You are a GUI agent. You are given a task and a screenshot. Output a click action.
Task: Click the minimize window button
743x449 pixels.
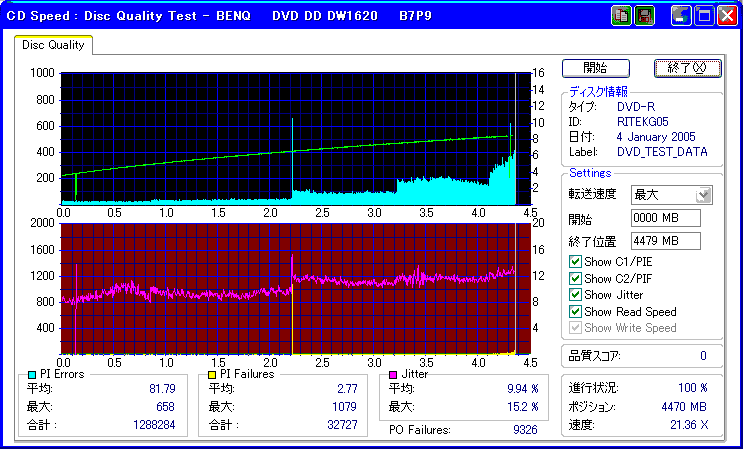click(681, 16)
